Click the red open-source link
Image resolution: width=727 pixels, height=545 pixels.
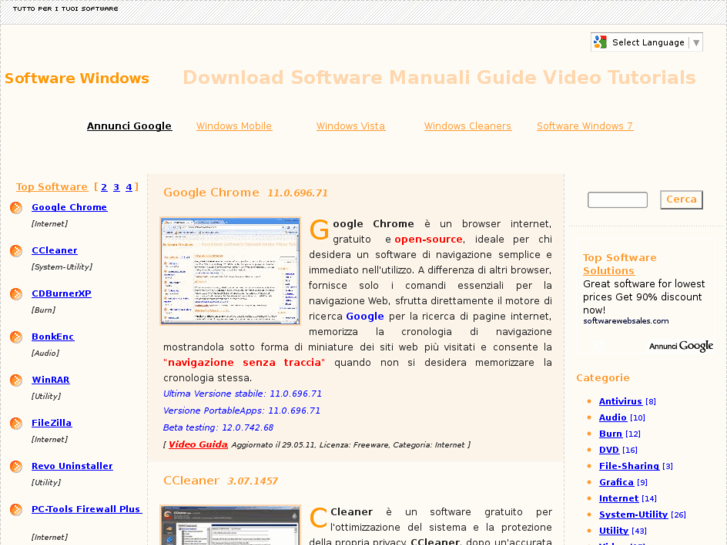click(x=428, y=239)
